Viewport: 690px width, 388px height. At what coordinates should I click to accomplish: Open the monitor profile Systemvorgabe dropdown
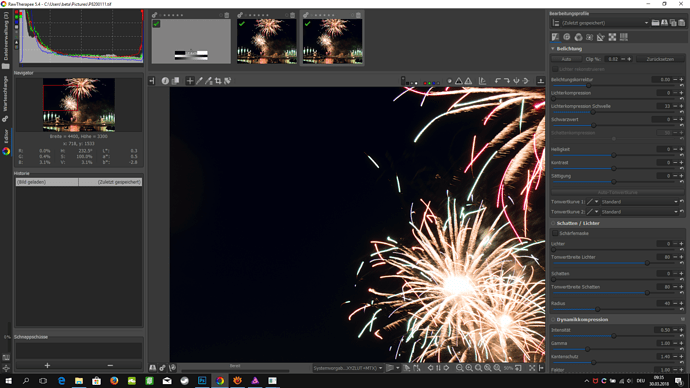(348, 368)
